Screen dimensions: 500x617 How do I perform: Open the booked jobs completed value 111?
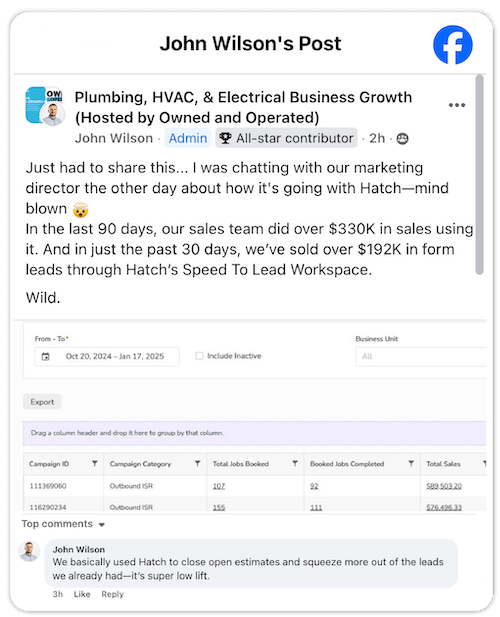coord(316,507)
